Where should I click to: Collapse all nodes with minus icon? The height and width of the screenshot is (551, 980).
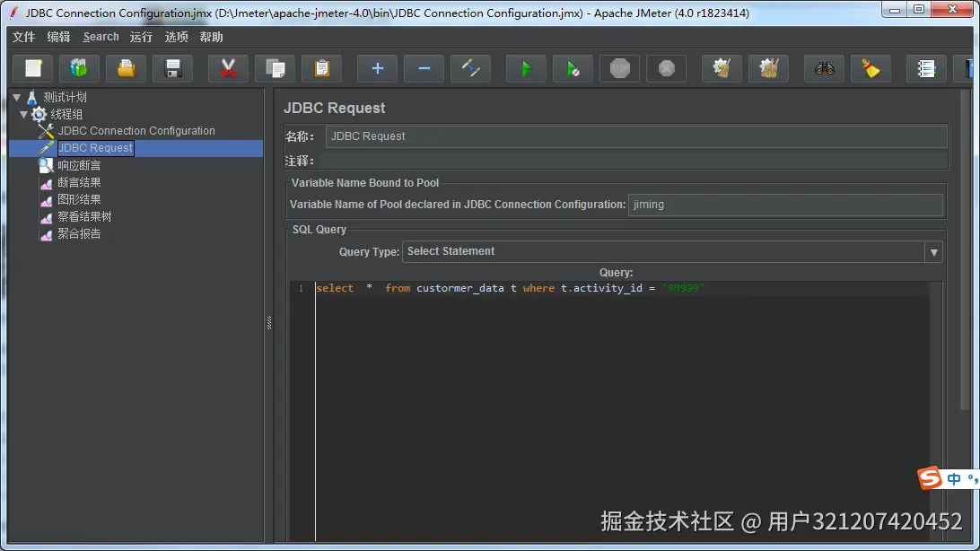[424, 68]
